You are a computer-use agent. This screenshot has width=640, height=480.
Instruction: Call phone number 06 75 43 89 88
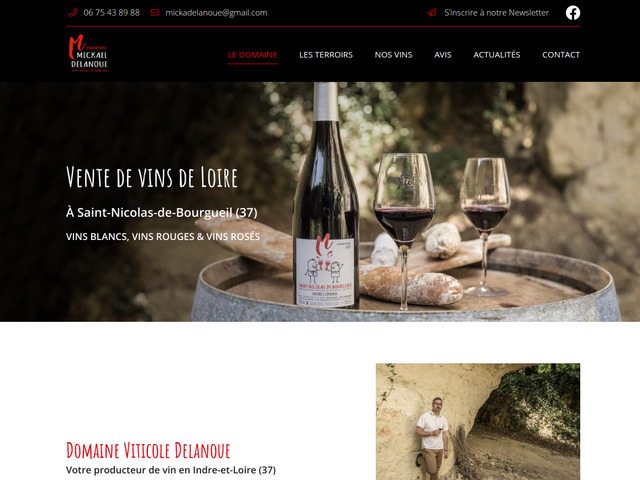click(x=111, y=13)
